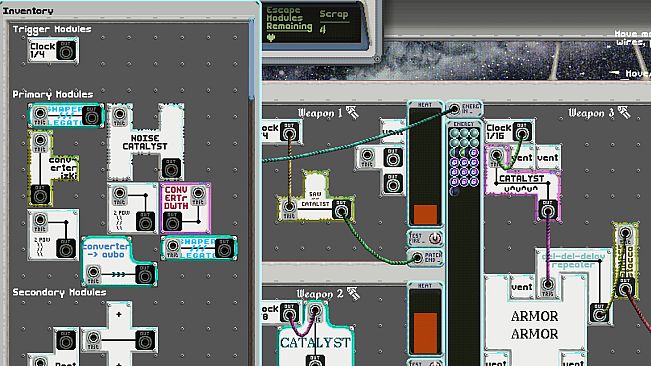Click OUT jack of del-del-delay repeater module
Screen dimensions: 651x366
tap(599, 314)
